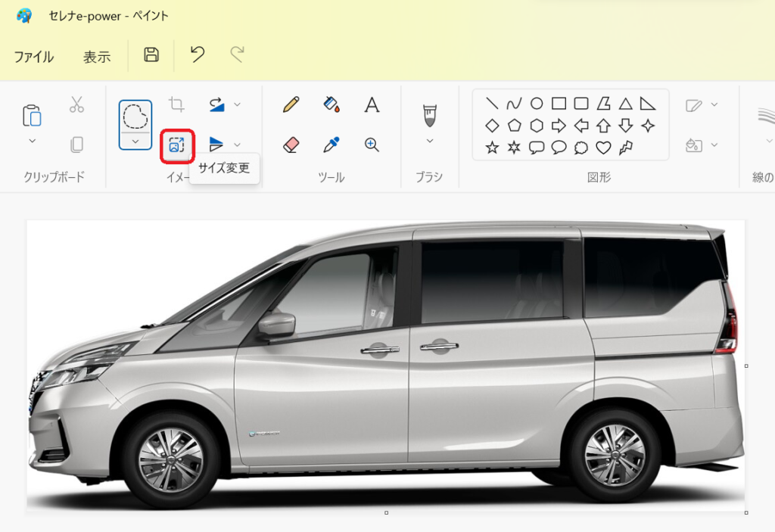
Task: Select the Fill bucket tool
Action: point(331,104)
